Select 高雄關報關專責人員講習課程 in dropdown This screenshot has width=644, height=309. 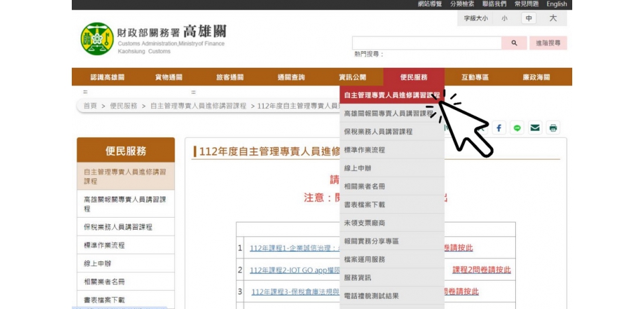coord(392,113)
